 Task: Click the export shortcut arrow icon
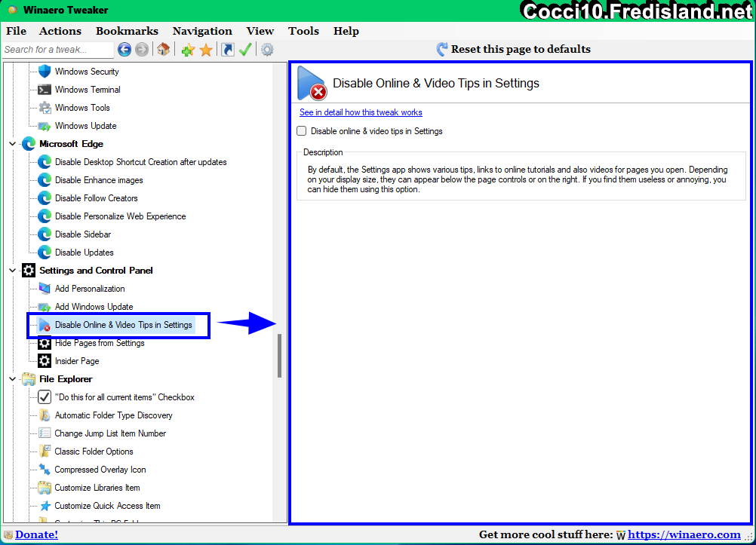228,50
